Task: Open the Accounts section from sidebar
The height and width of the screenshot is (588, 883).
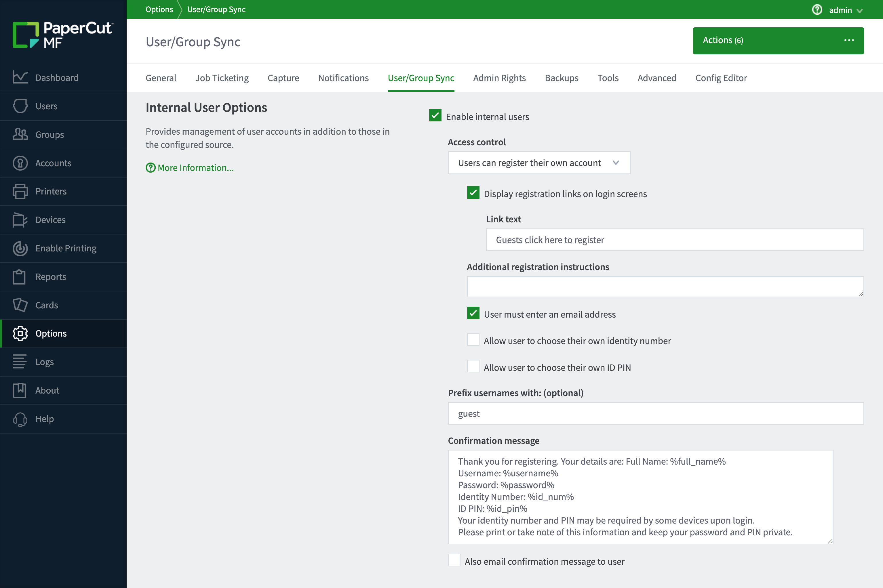Action: pos(53,163)
